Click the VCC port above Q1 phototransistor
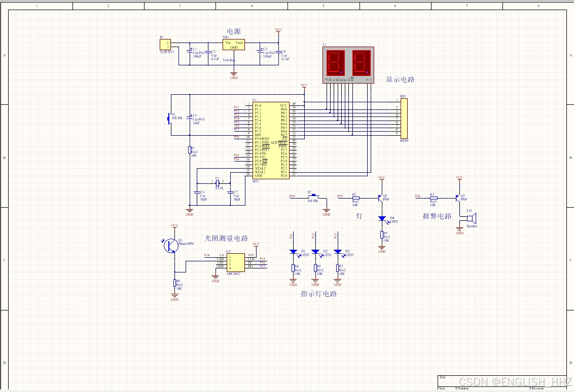The image size is (574, 392). 174,226
